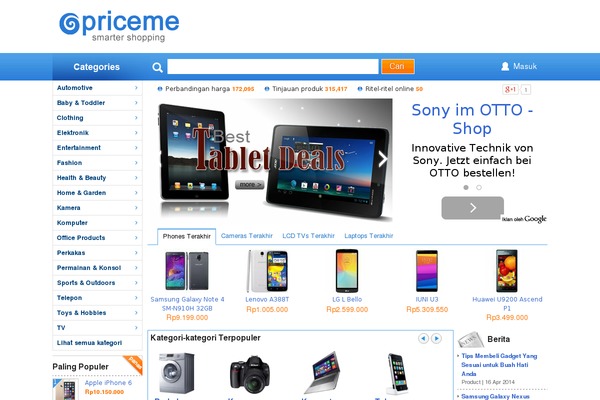Click the Google +1 share button
This screenshot has height=400, width=600.
point(510,89)
